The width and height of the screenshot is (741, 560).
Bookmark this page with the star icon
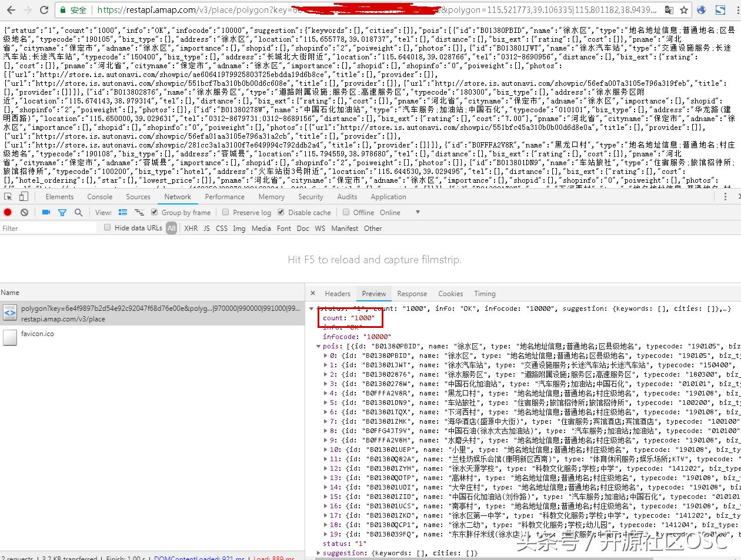pos(684,10)
